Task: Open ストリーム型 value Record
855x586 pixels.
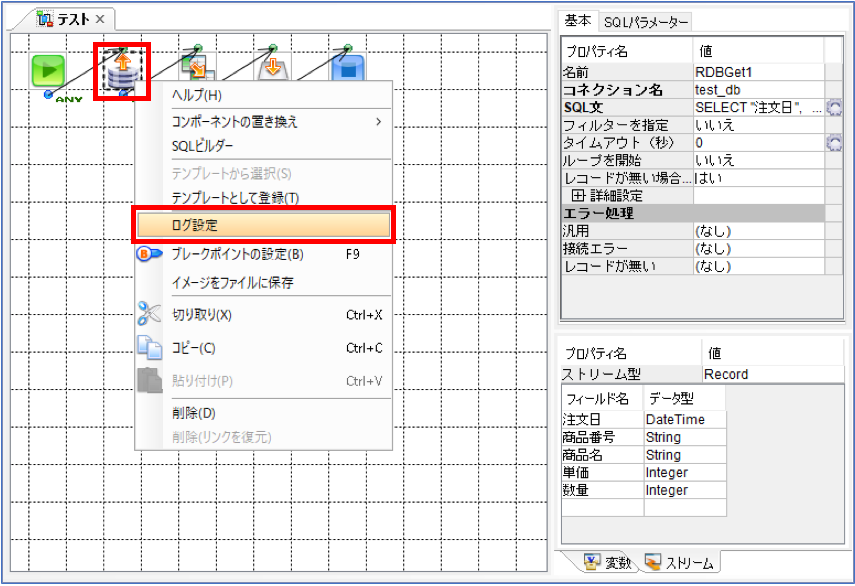Action: [x=772, y=374]
